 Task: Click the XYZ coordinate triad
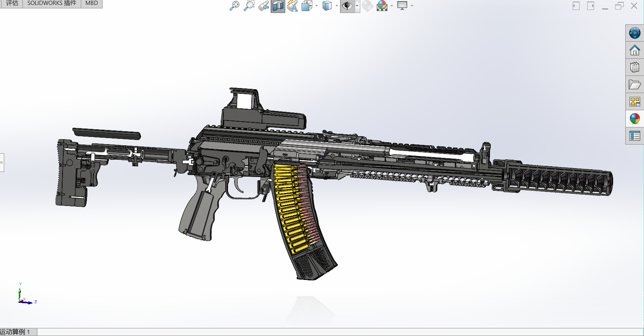27,294
